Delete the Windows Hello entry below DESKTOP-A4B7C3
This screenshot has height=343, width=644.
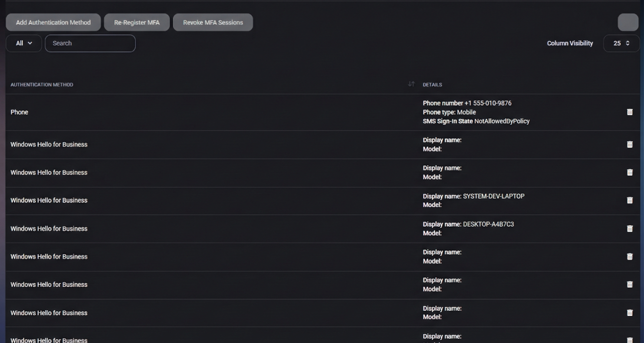[x=629, y=256]
